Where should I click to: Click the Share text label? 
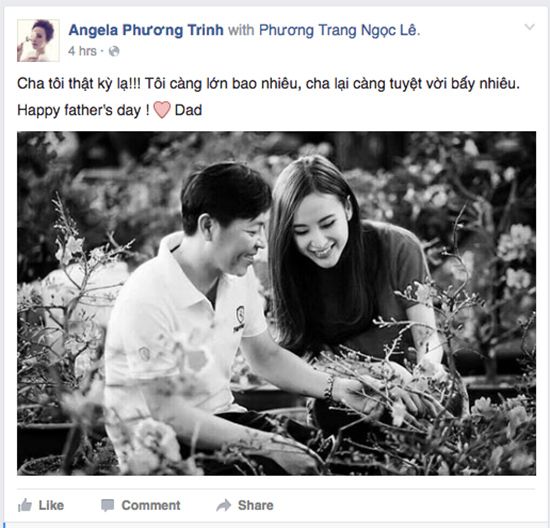point(256,505)
